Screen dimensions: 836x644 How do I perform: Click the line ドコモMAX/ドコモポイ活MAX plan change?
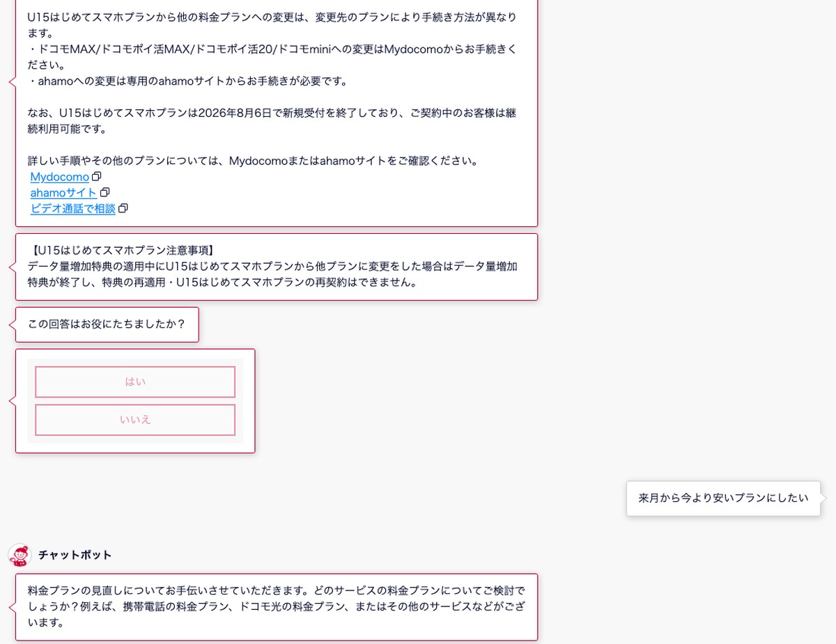click(272, 57)
